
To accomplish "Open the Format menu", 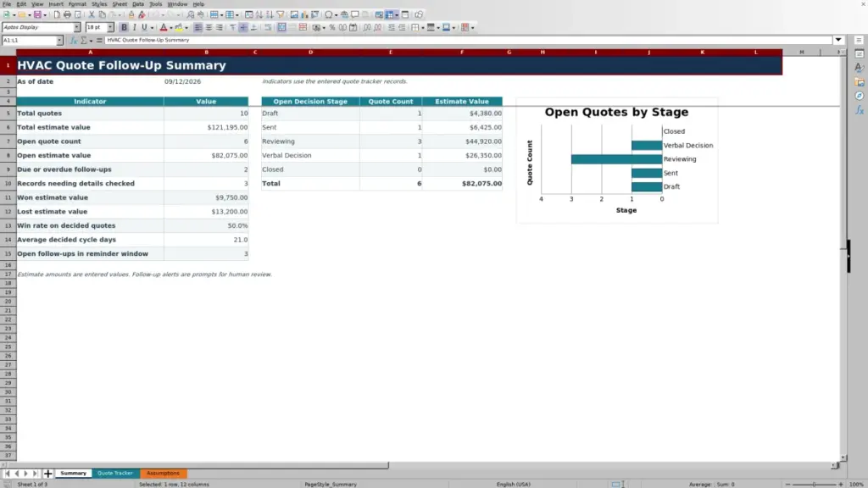I will (77, 4).
